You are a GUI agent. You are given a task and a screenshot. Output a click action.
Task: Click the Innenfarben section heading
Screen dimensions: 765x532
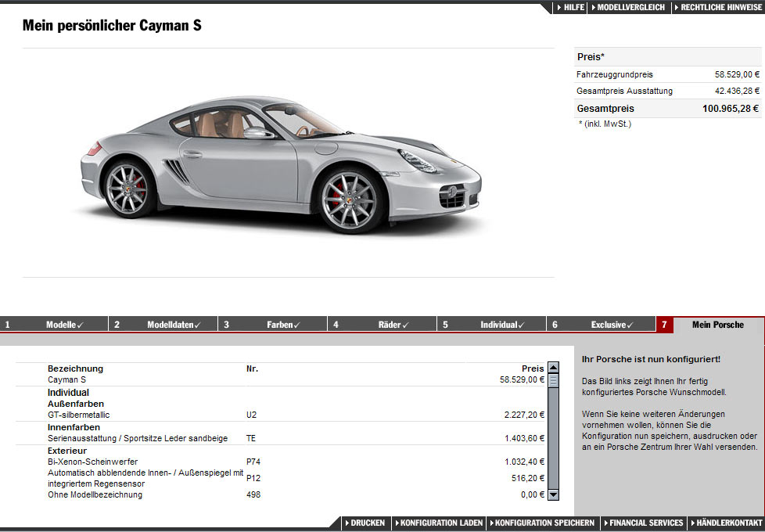(74, 427)
